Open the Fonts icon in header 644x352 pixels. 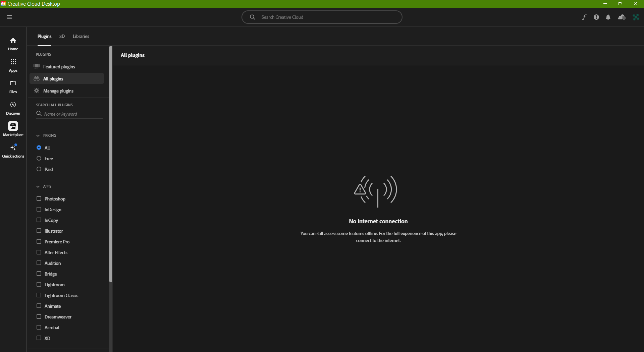coord(584,17)
